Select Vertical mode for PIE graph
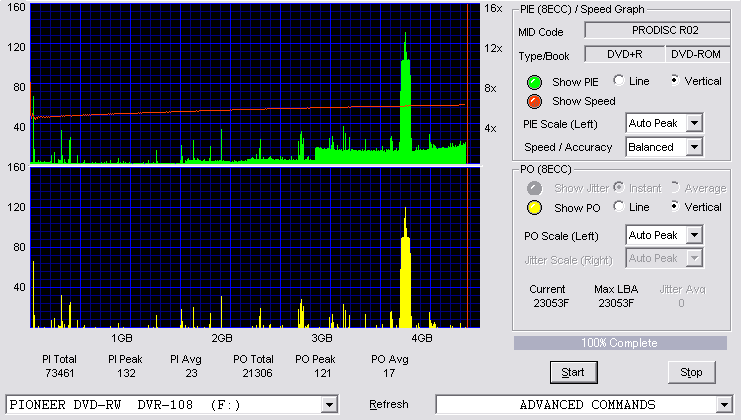Screen dimensions: 742x420 [674, 80]
